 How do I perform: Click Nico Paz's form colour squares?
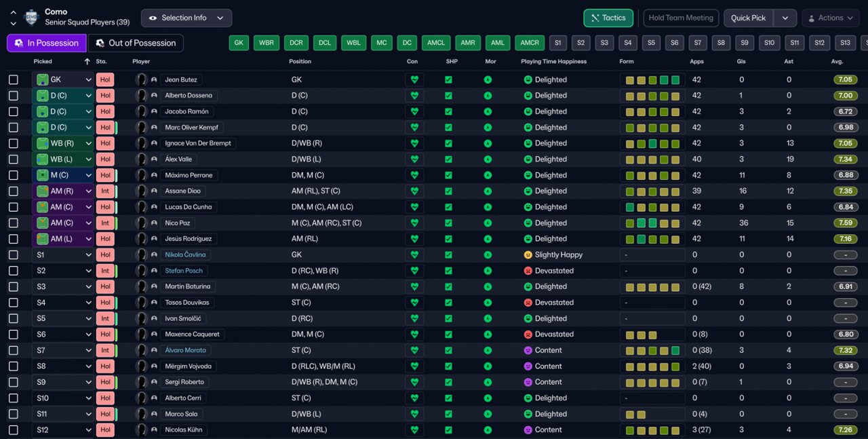(652, 223)
